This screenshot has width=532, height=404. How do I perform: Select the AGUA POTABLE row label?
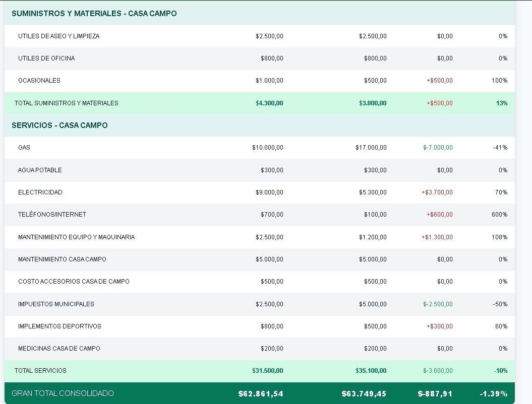pyautogui.click(x=40, y=170)
